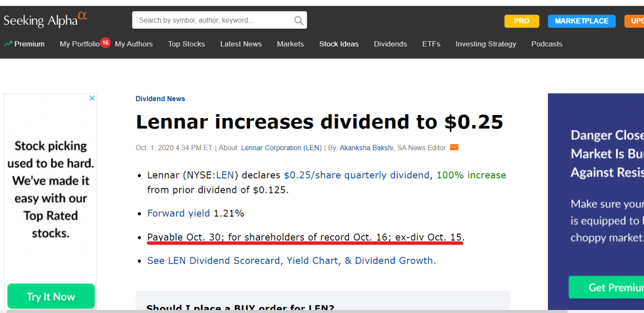Go to Top Stocks section

coord(186,44)
